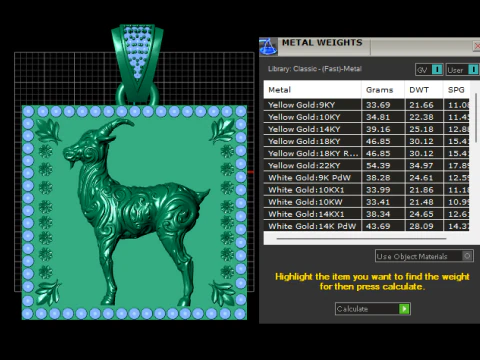Select the White Gold:10KX1 row

[x=366, y=190]
